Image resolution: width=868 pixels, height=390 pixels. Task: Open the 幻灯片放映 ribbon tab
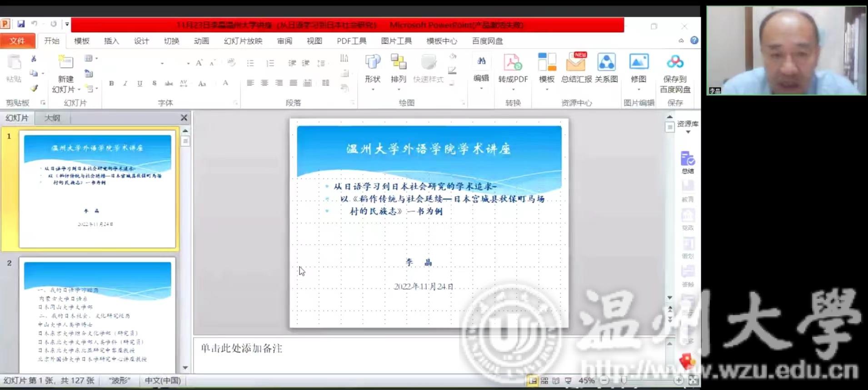[x=243, y=41]
